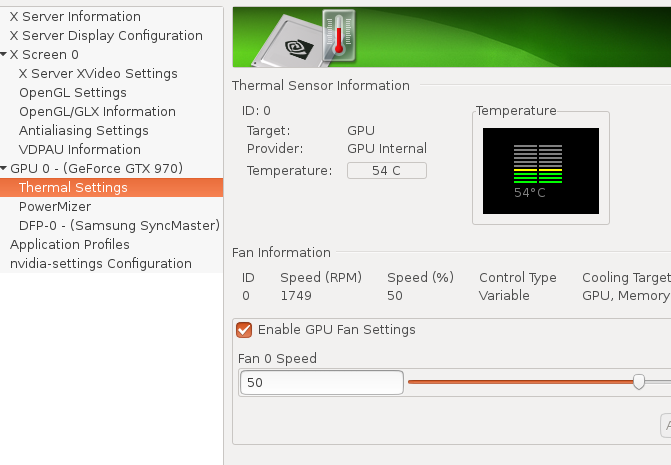Select Thermal Settings in sidebar

click(x=111, y=187)
